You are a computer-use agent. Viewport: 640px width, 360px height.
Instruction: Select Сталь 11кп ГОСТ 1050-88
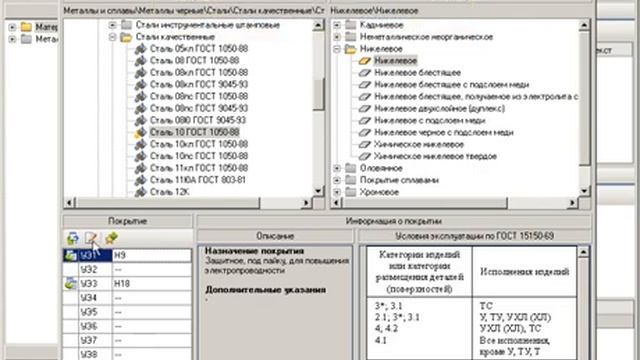coord(199,168)
